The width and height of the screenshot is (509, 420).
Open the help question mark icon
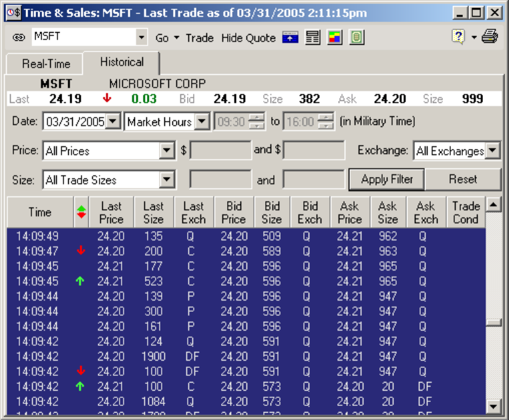(x=458, y=37)
